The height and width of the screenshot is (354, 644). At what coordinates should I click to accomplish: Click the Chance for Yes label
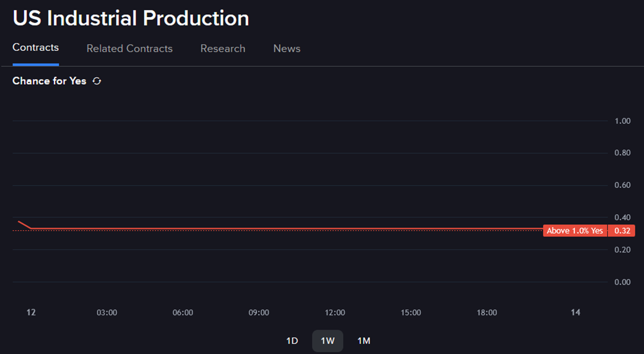(x=49, y=81)
